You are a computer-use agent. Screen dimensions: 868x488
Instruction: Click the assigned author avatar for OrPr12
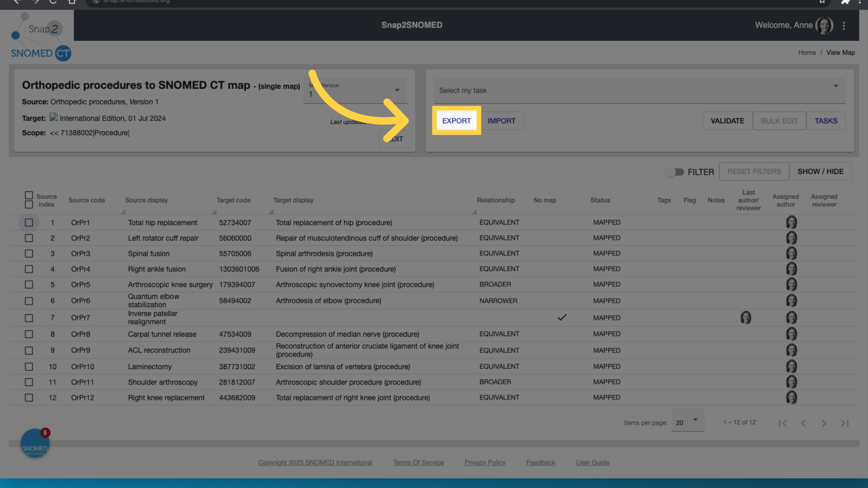click(x=791, y=398)
